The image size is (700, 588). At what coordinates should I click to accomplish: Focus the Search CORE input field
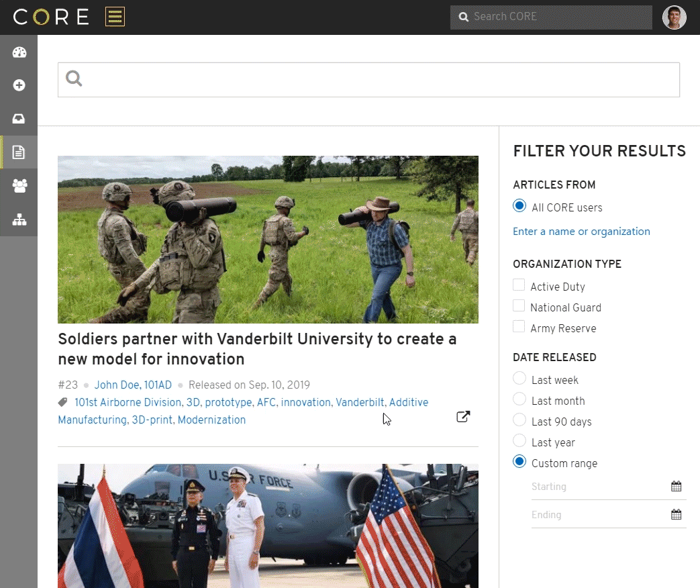coord(551,17)
